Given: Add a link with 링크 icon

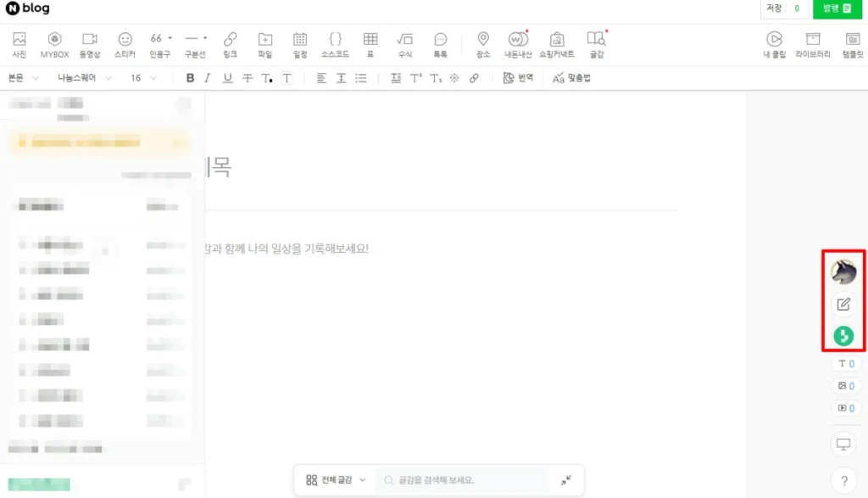Looking at the screenshot, I should [231, 44].
